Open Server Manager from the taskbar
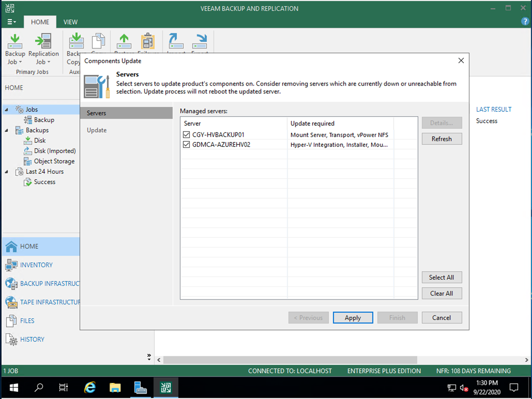 pos(140,388)
